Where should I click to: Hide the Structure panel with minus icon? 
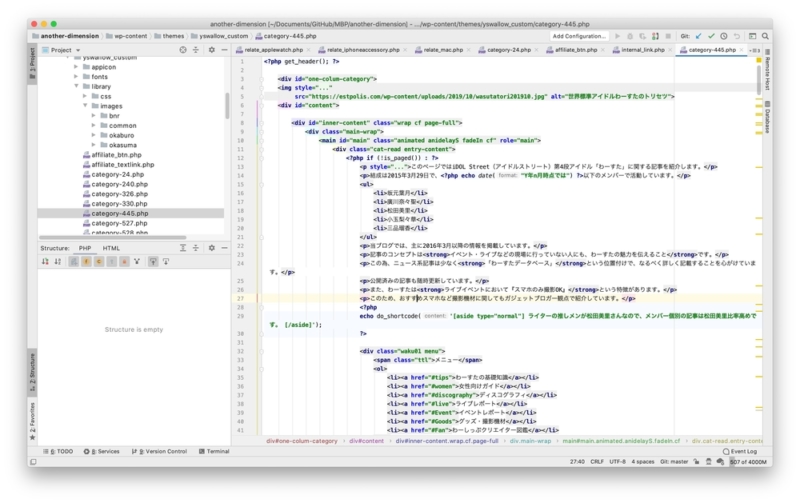coord(224,248)
